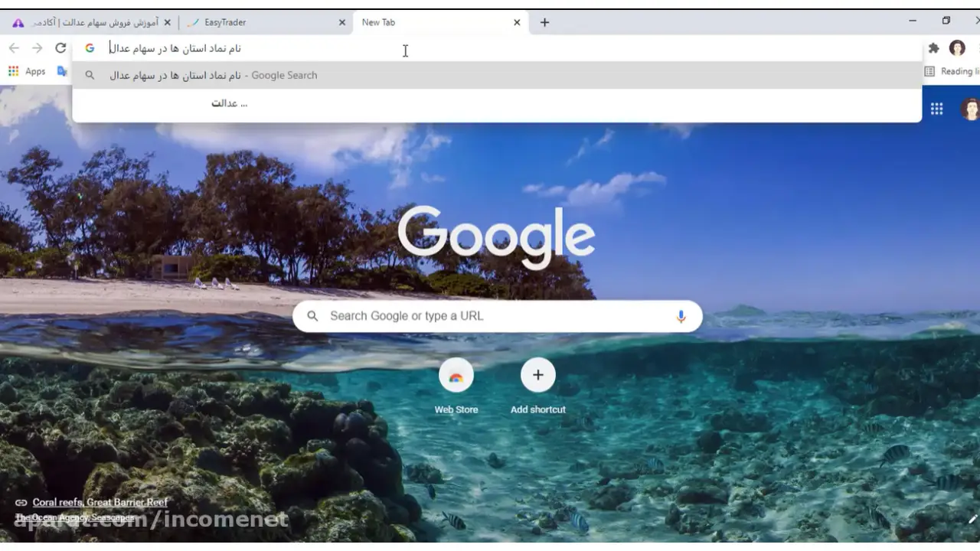Viewport: 980px width, 551px height.
Task: Select the Google Search suggestion row
Action: (x=497, y=75)
